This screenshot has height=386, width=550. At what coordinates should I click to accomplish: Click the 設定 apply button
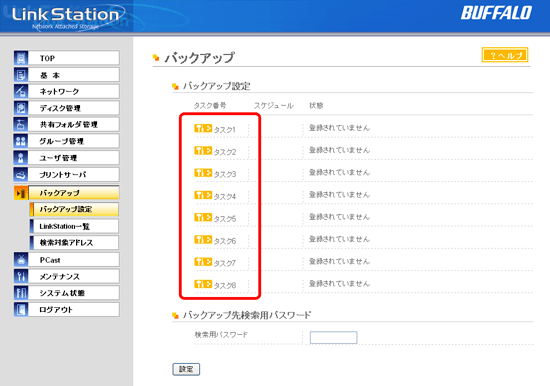point(186,369)
